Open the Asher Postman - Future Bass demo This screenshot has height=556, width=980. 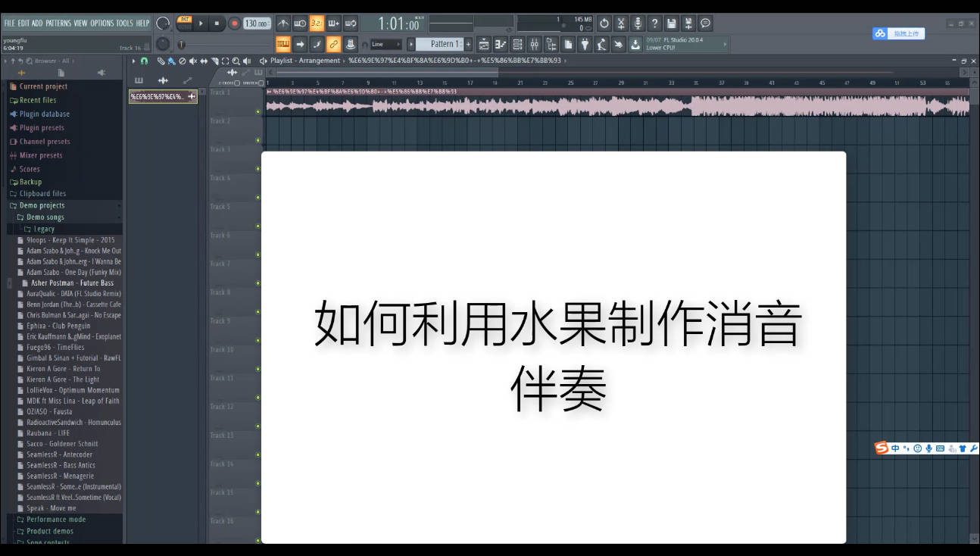[72, 283]
